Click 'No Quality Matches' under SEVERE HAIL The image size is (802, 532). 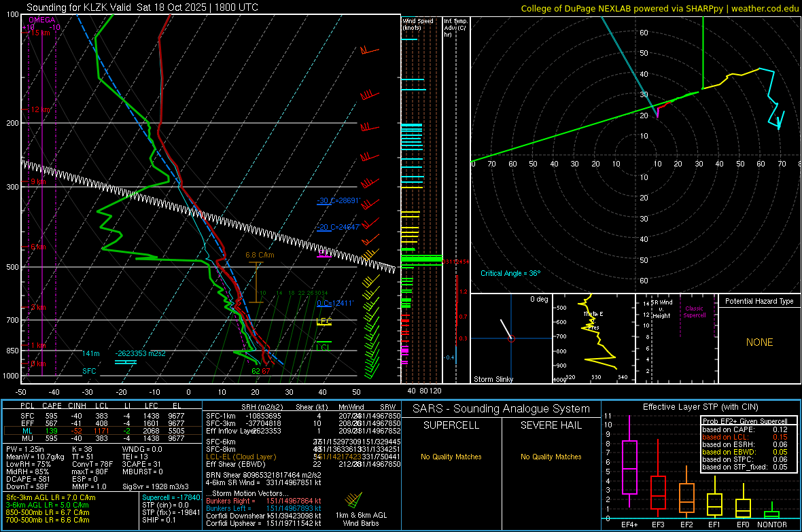(551, 457)
